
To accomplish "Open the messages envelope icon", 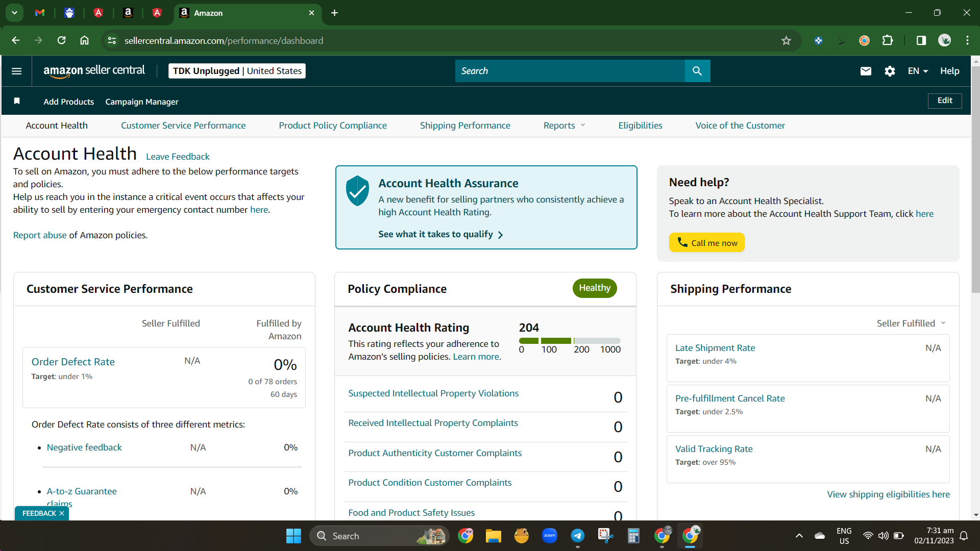I will [x=866, y=71].
